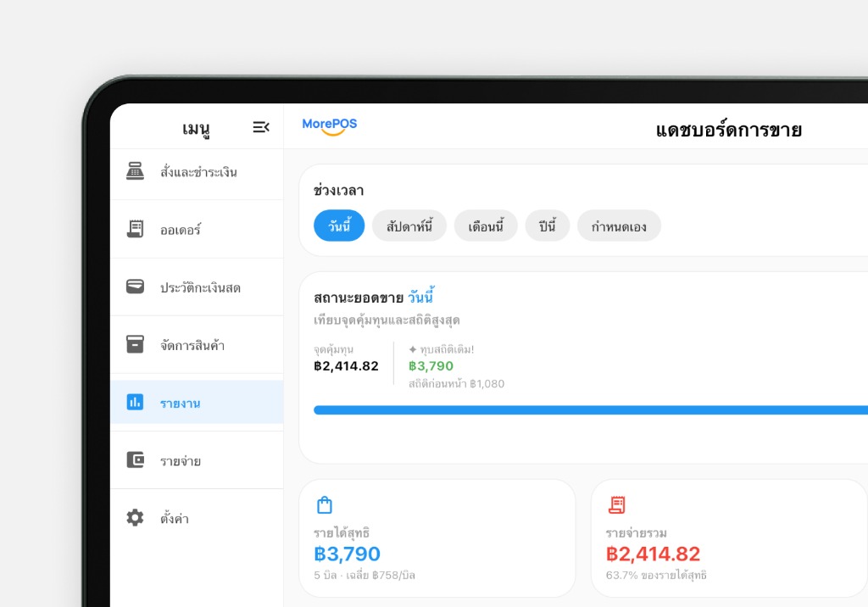This screenshot has height=607, width=868.
Task: Click the blue sales progress bar
Action: coord(591,409)
